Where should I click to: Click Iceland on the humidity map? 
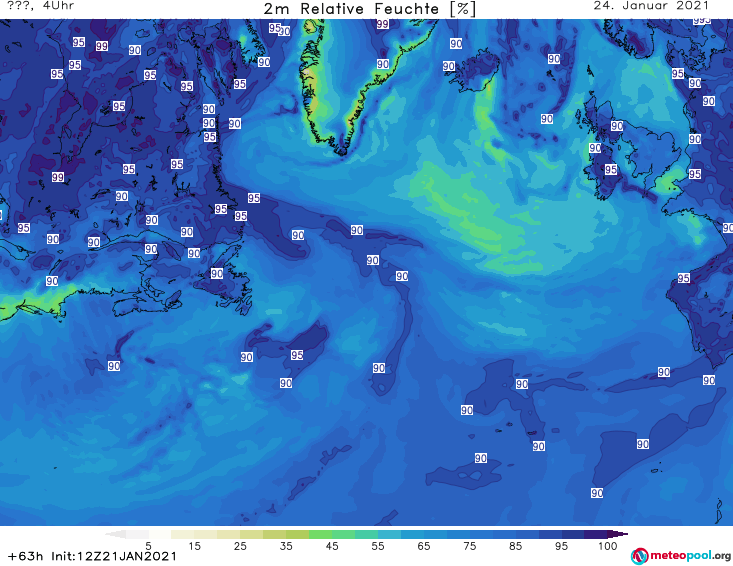point(473,71)
